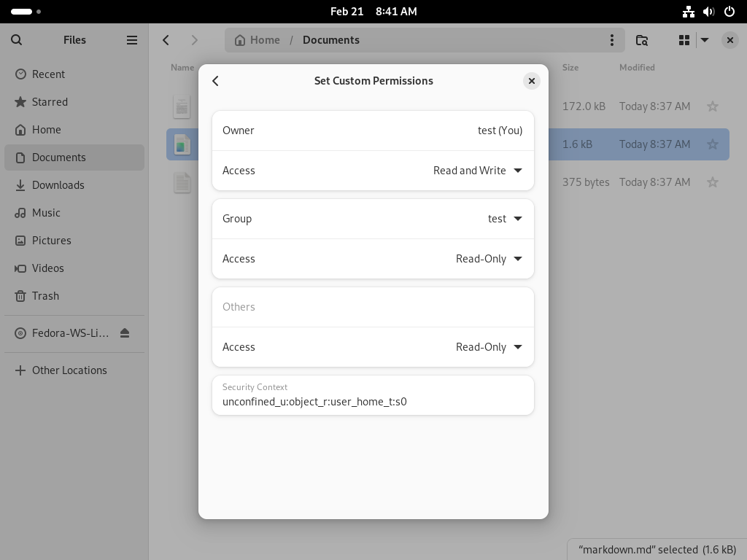Click the Security Context text row
The height and width of the screenshot is (560, 747).
(x=373, y=395)
